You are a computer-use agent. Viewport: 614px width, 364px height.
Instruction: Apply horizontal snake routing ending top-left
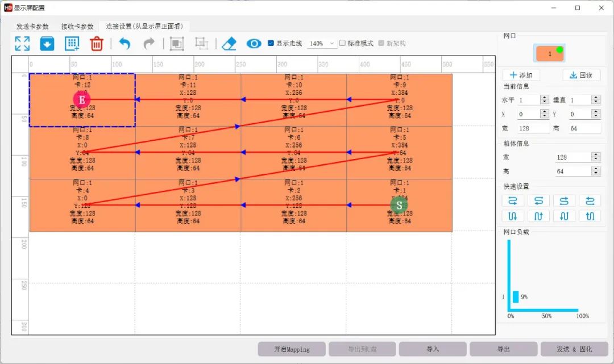(590, 201)
